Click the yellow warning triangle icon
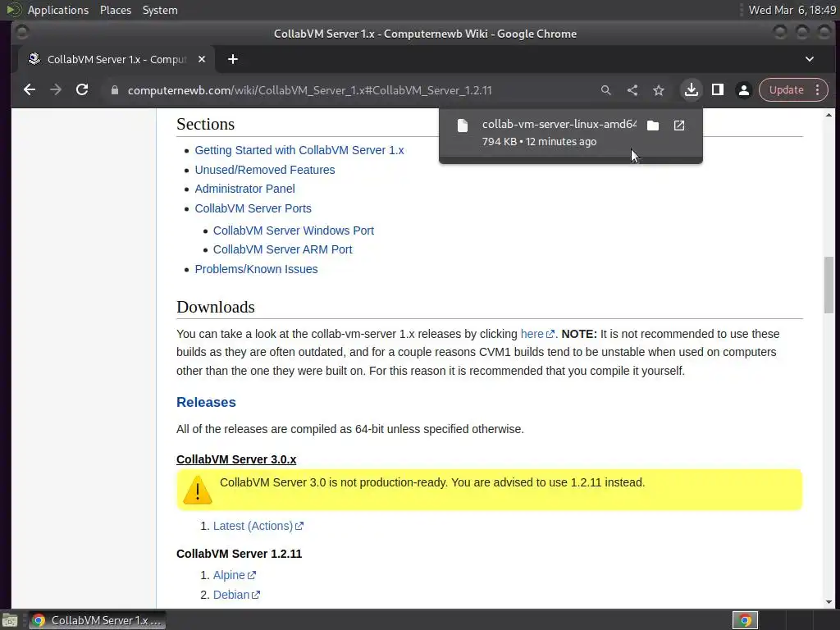 tap(197, 491)
